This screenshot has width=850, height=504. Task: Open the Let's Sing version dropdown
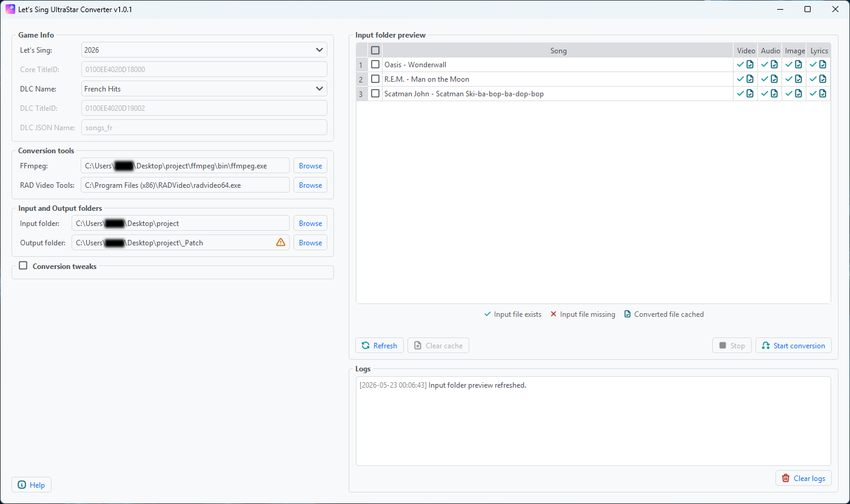(x=204, y=50)
